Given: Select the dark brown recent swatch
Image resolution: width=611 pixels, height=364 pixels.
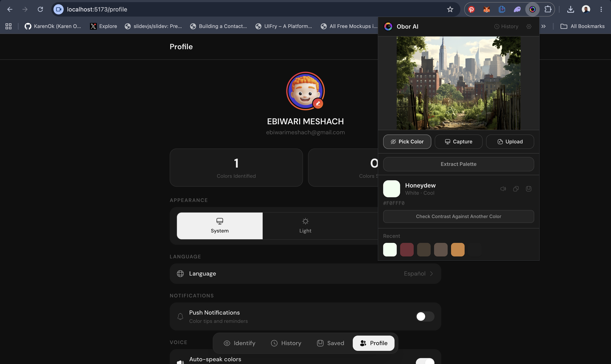Looking at the screenshot, I should pos(424,250).
